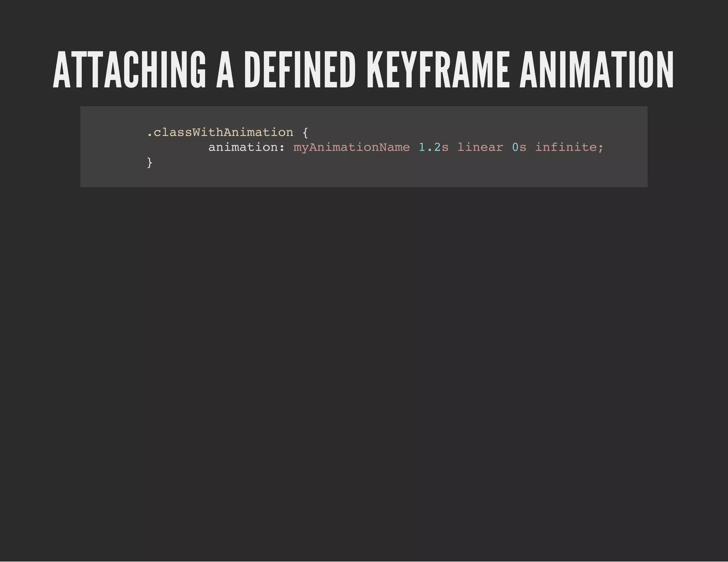Select the myAnimationName value in code

point(351,147)
